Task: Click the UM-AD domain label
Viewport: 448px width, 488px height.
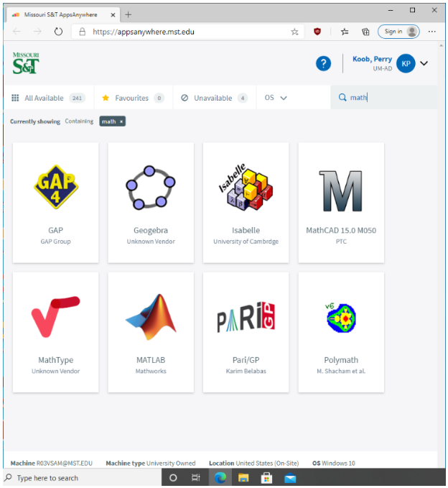Action: (x=383, y=69)
